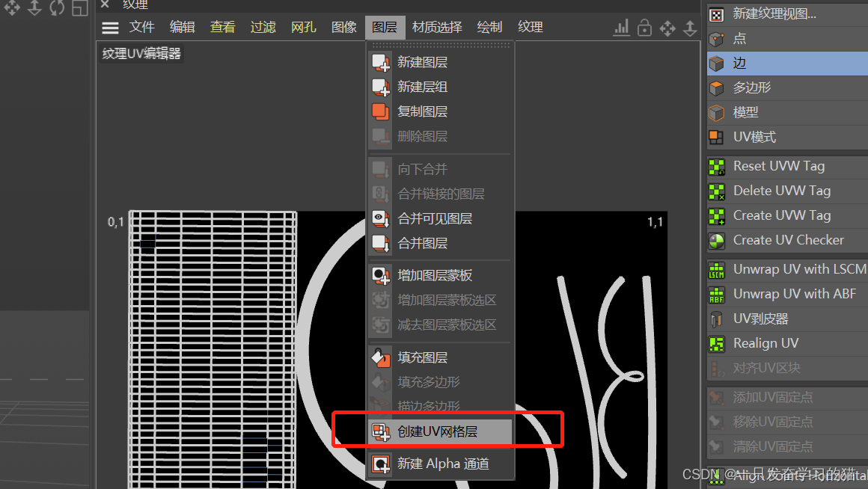Open the hamburger menu icon in texture editor
The width and height of the screenshot is (868, 489).
click(x=110, y=28)
